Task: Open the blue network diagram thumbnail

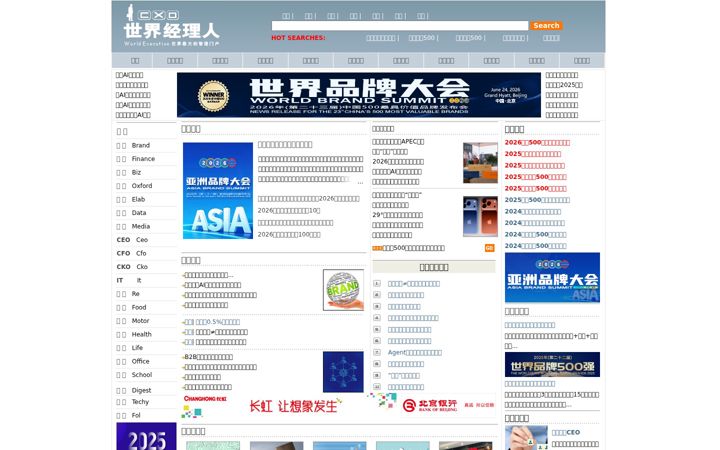Action: click(343, 372)
